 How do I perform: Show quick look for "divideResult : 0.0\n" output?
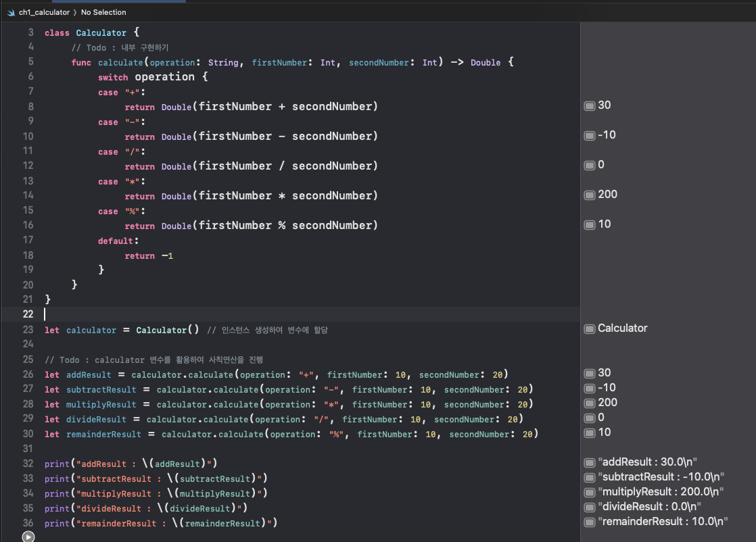coord(589,508)
